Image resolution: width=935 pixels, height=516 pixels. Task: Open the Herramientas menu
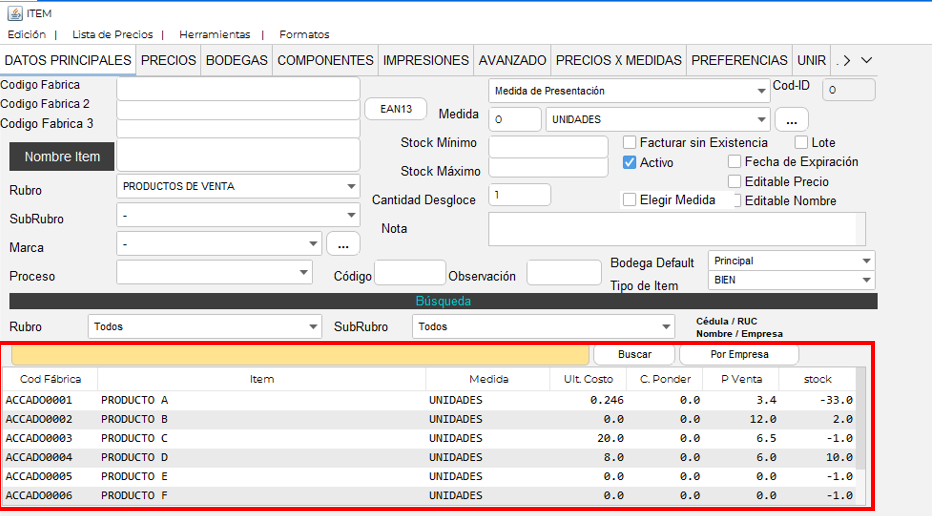214,34
